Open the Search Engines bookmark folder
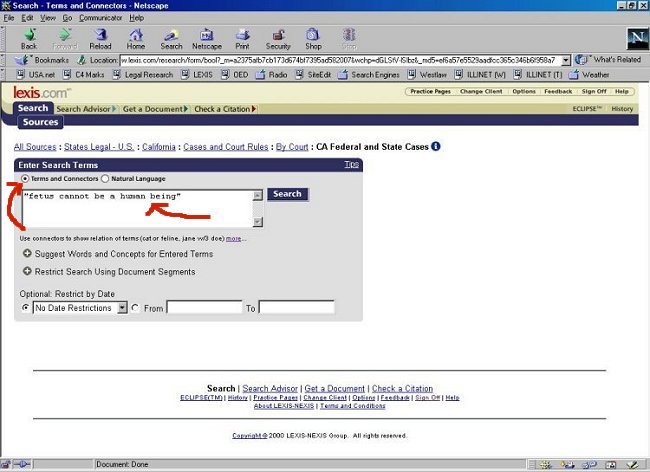Screen dimensions: 650x472 [x=369, y=75]
